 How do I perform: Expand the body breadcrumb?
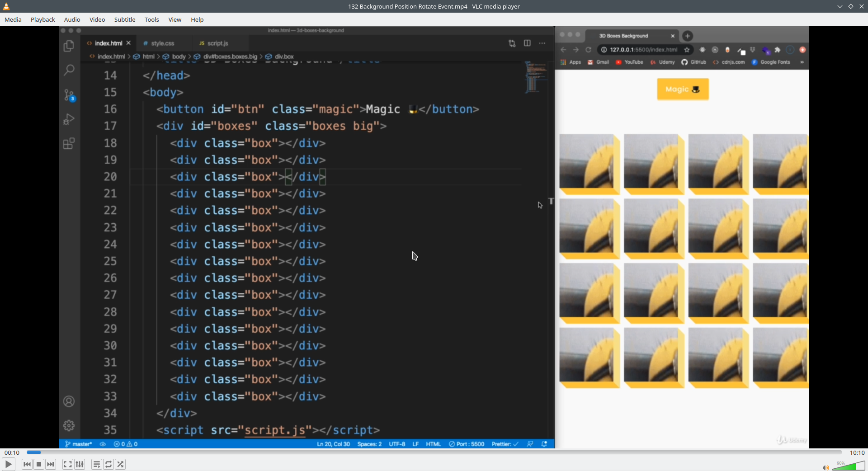point(175,57)
